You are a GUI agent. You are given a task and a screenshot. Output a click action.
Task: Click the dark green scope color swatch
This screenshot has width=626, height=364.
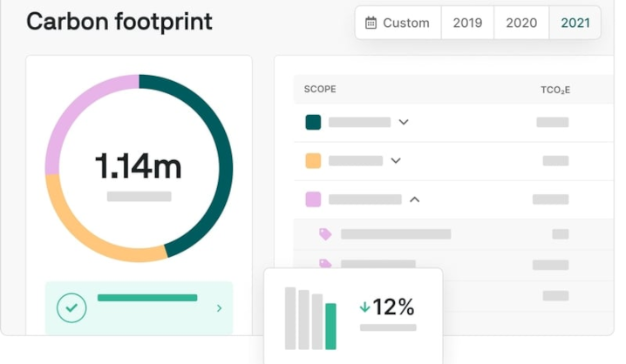pyautogui.click(x=313, y=122)
